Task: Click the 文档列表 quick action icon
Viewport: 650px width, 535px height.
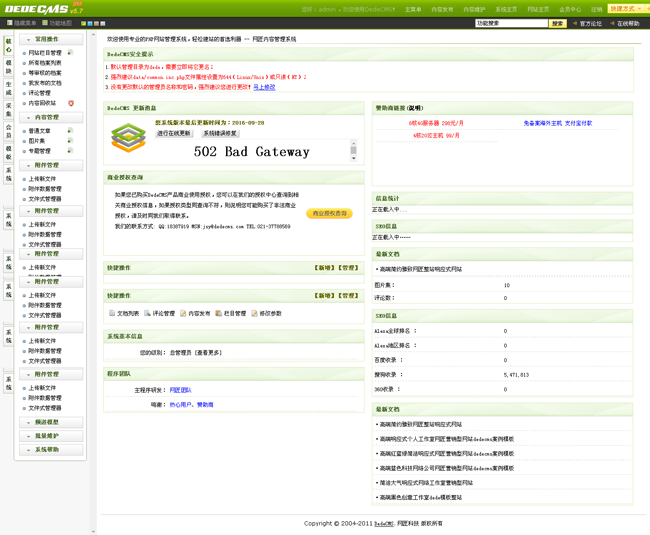Action: pyautogui.click(x=111, y=314)
